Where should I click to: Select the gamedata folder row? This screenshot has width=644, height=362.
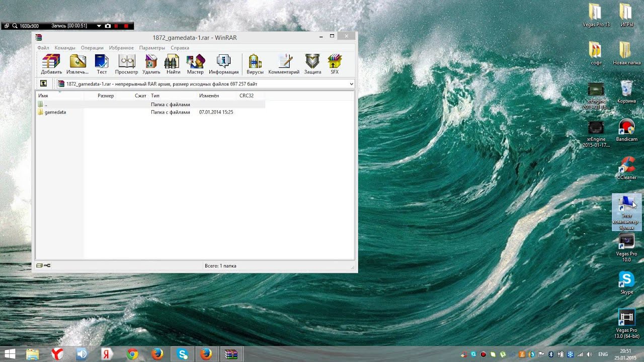150,112
